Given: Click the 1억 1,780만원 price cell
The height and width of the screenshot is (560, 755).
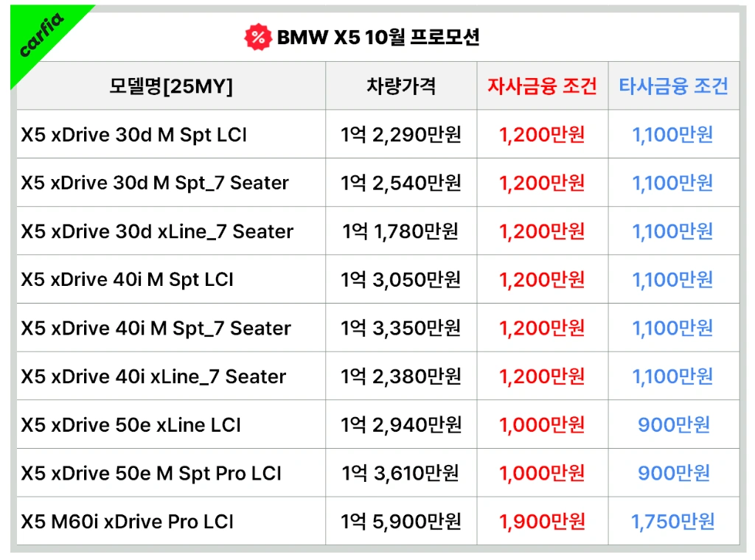Looking at the screenshot, I should point(400,231).
